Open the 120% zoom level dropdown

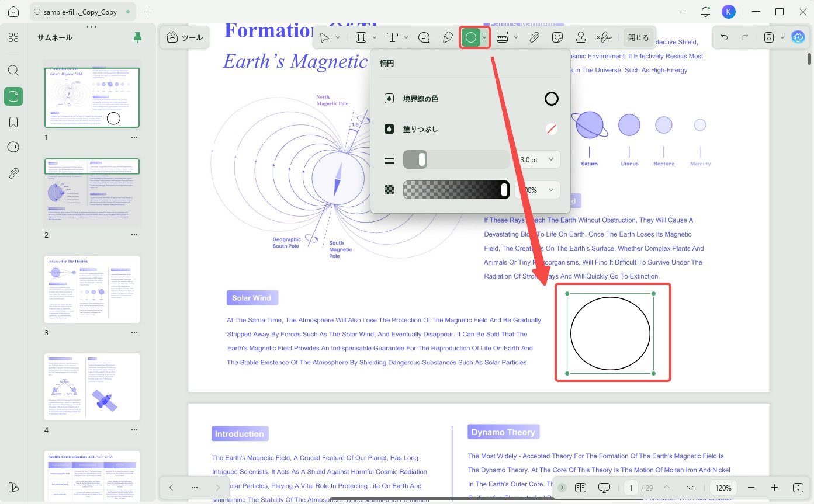point(723,488)
